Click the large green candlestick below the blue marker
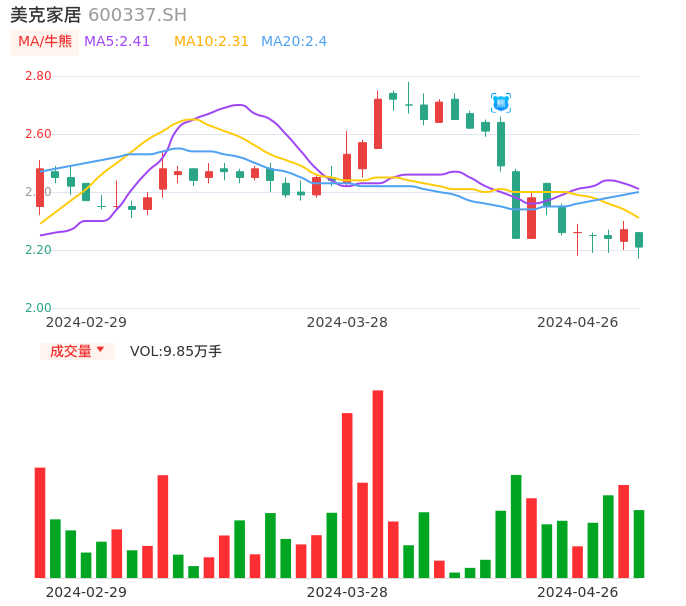Screen dimensions: 686x606 click(x=501, y=143)
